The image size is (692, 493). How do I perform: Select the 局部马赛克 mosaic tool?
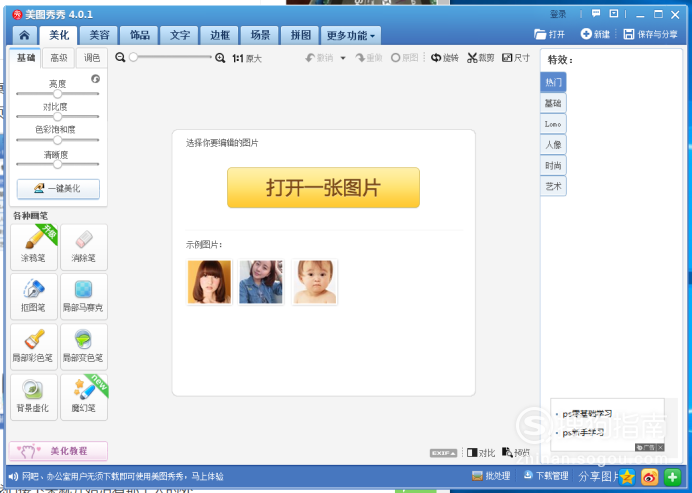pos(84,297)
